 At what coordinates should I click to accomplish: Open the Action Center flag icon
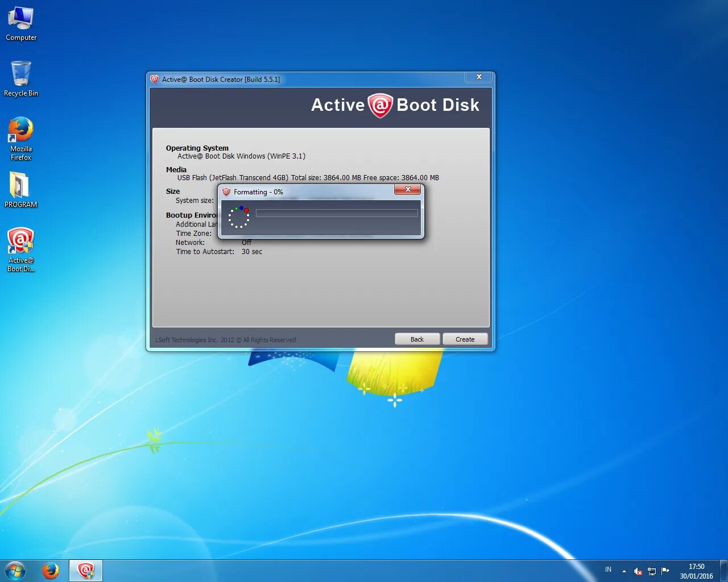click(x=665, y=571)
